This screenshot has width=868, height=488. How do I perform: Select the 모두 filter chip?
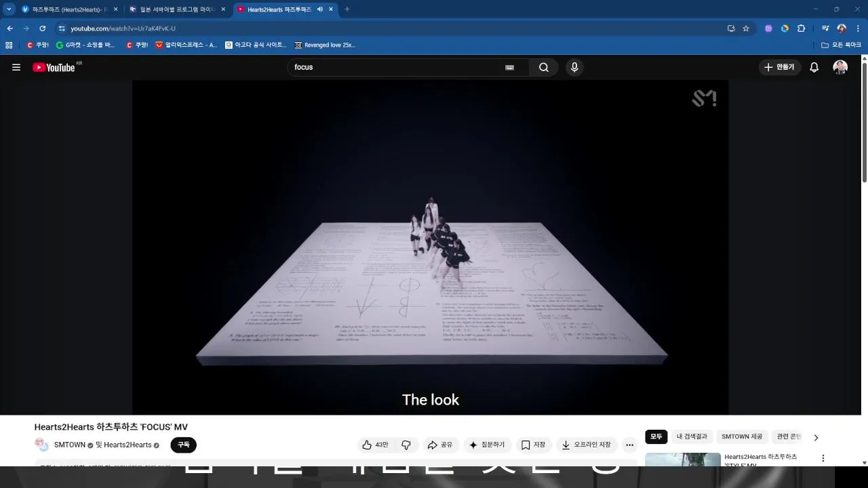coord(656,436)
